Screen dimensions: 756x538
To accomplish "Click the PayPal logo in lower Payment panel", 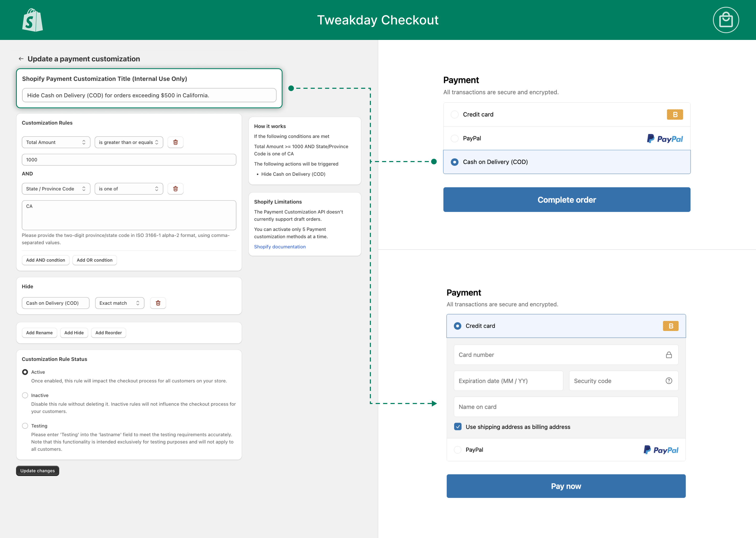I will (661, 449).
